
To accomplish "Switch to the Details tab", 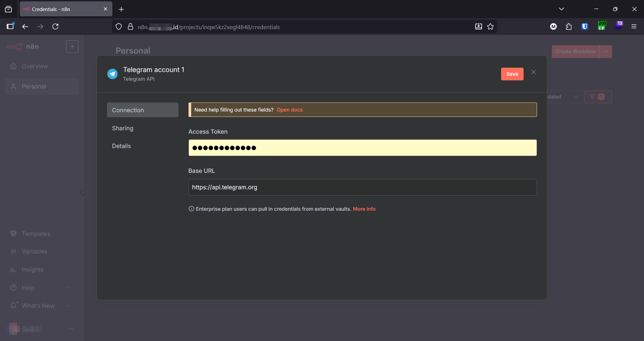I will pyautogui.click(x=121, y=146).
